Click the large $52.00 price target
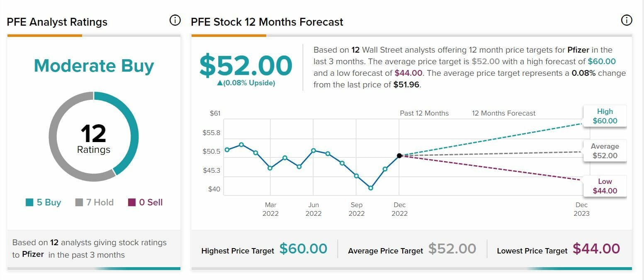644x280 pixels. point(246,65)
